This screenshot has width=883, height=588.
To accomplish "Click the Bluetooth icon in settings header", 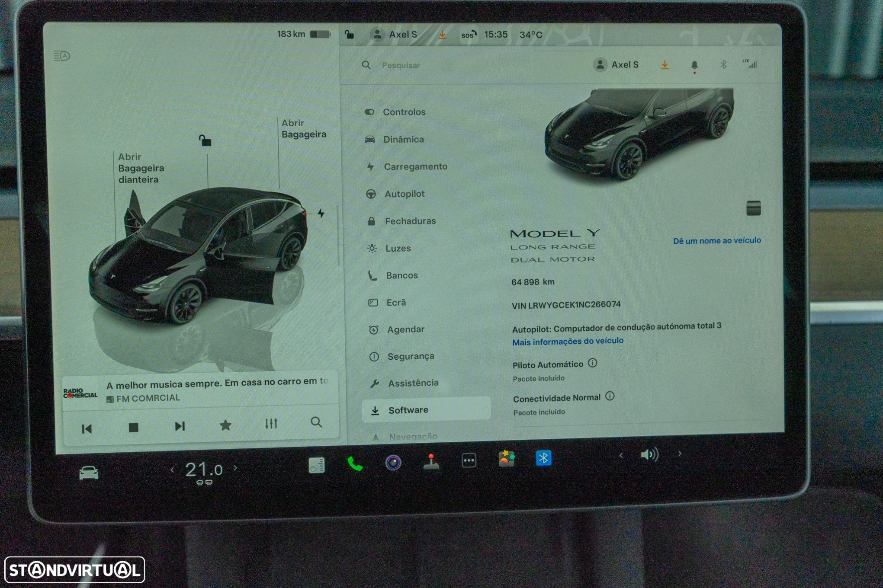I will click(723, 65).
